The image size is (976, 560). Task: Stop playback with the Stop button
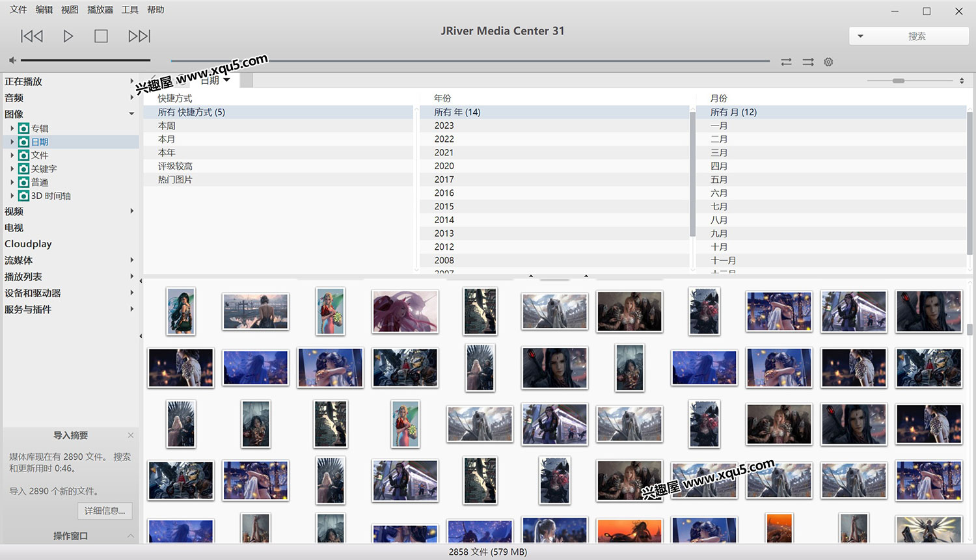point(101,36)
